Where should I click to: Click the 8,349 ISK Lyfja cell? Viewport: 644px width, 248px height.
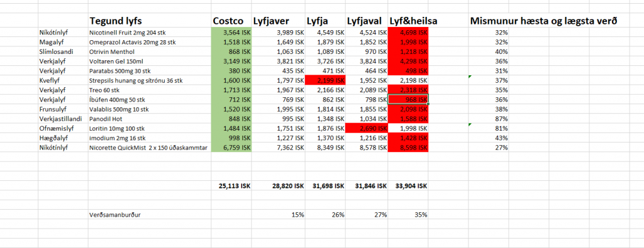[x=325, y=148]
